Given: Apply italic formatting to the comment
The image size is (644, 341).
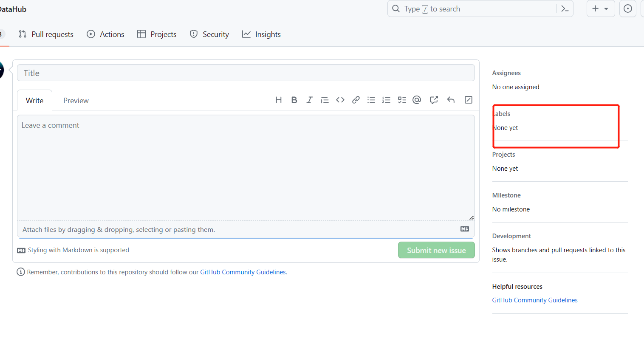Looking at the screenshot, I should [309, 100].
